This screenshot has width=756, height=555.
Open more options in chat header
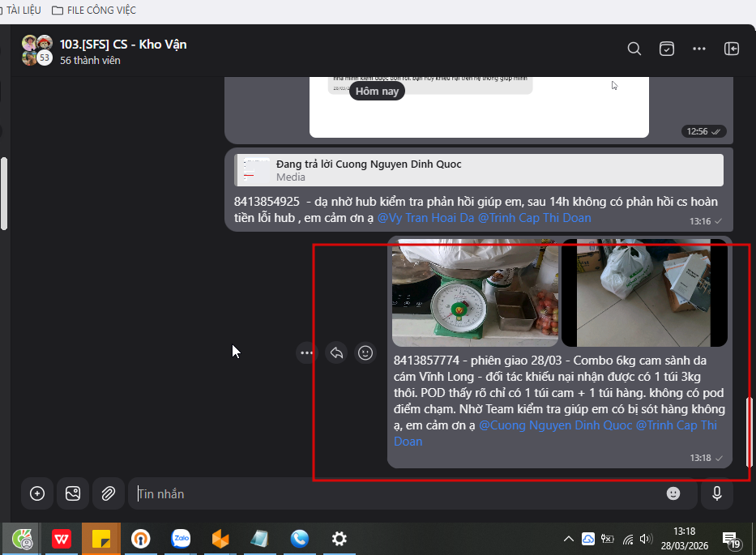click(699, 49)
